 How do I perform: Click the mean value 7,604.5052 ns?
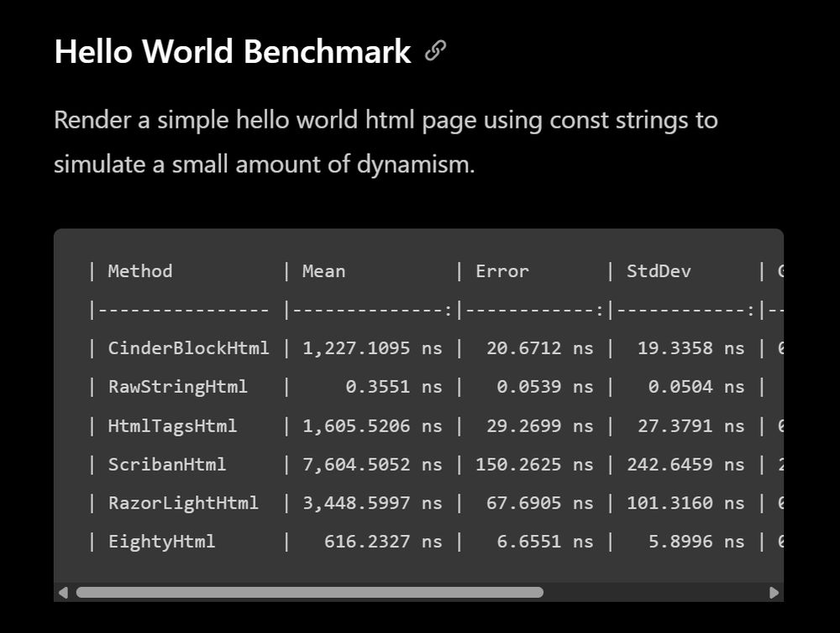pos(372,464)
